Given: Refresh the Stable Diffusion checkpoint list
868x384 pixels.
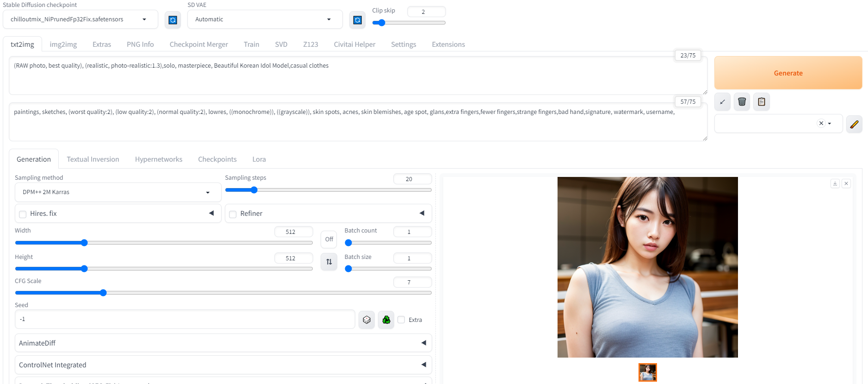Looking at the screenshot, I should pos(173,20).
